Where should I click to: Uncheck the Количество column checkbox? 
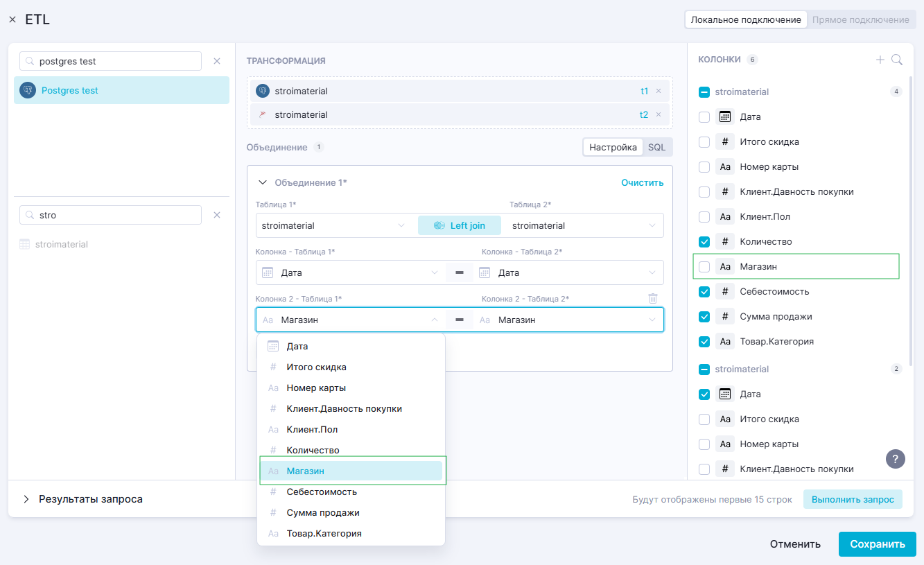pos(704,241)
